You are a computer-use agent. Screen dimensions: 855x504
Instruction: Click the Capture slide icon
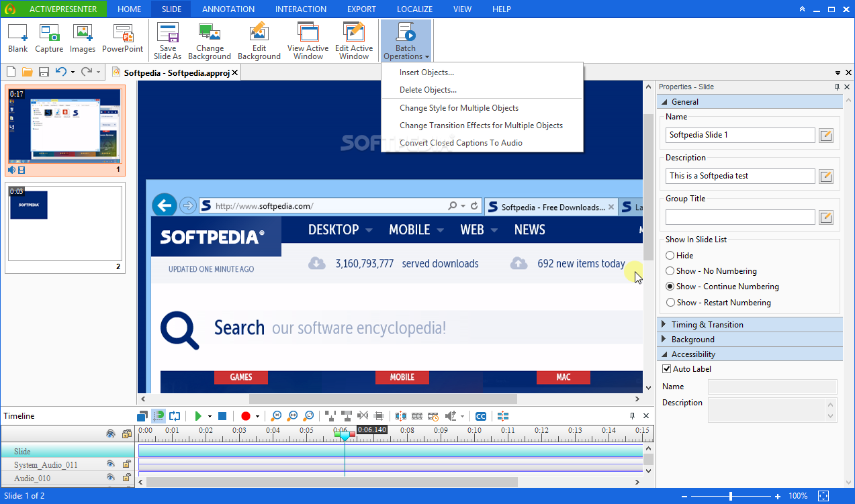pos(49,38)
